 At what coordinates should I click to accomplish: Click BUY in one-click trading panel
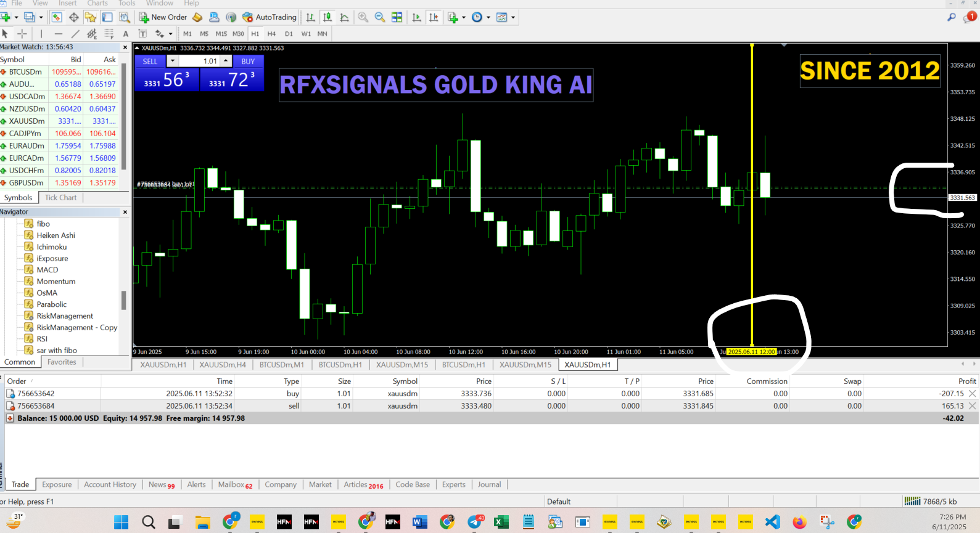(248, 62)
